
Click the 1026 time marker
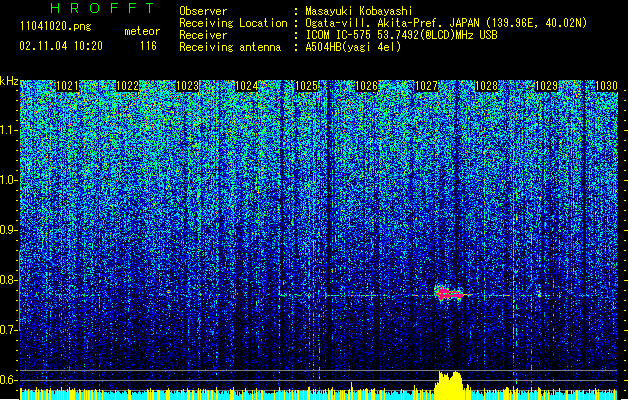pos(367,86)
